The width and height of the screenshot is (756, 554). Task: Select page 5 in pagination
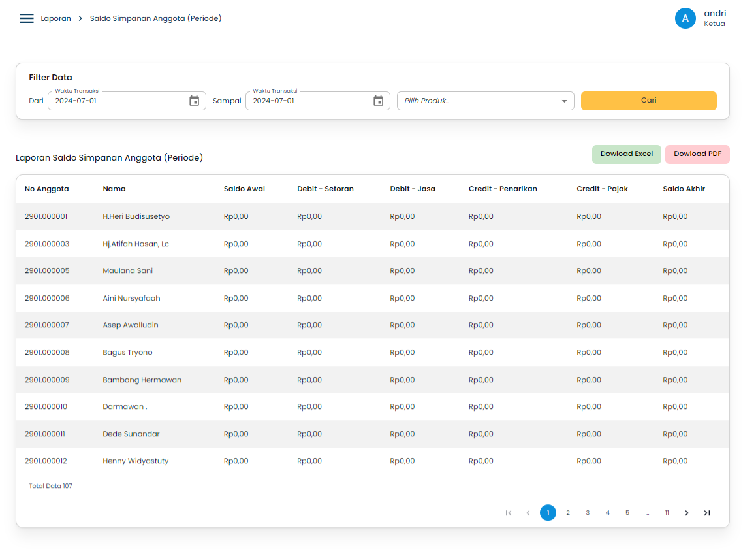[x=627, y=513]
